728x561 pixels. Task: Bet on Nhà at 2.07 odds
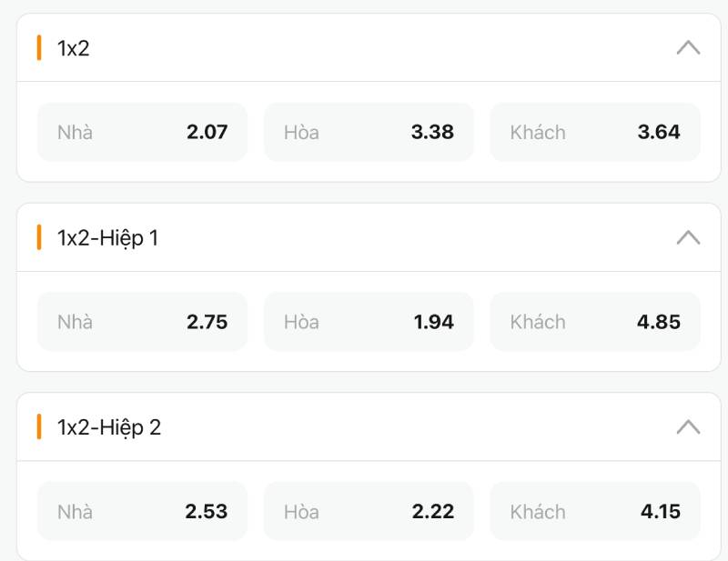pos(142,132)
